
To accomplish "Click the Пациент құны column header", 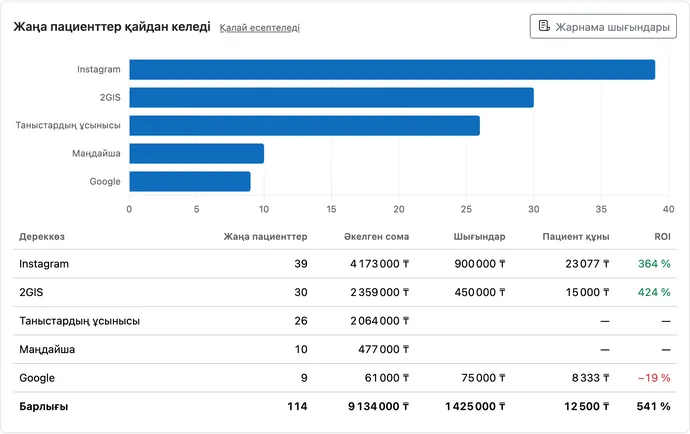I will point(576,237).
